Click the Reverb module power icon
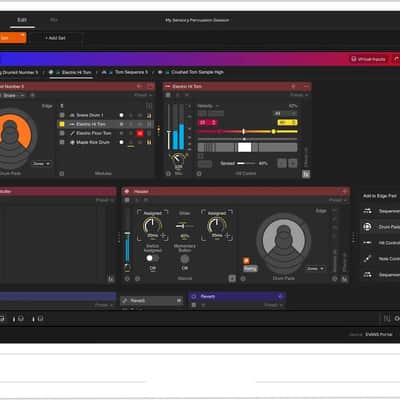 click(194, 296)
